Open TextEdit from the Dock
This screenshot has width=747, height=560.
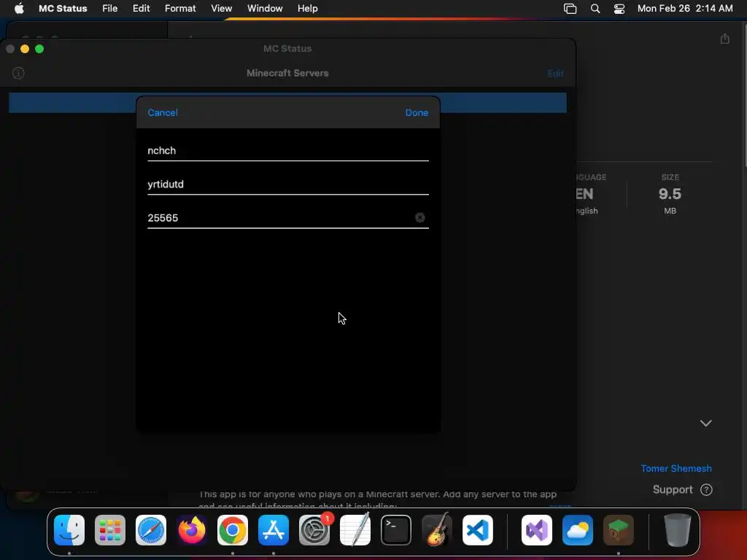[x=355, y=530]
